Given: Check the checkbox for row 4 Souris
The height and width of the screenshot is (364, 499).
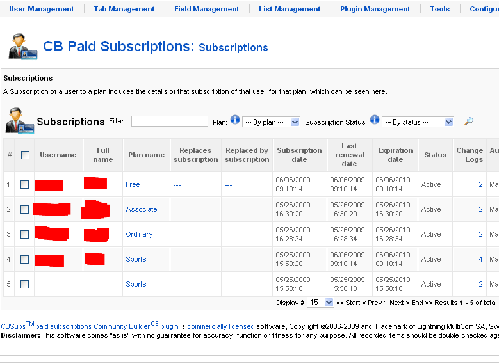Looking at the screenshot, I should click(24, 259).
